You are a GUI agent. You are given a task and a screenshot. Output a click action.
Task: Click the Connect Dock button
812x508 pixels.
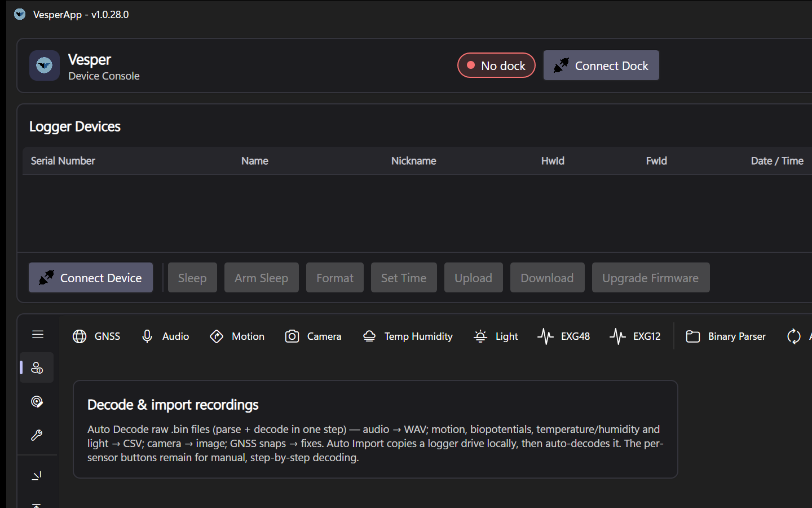(x=601, y=65)
